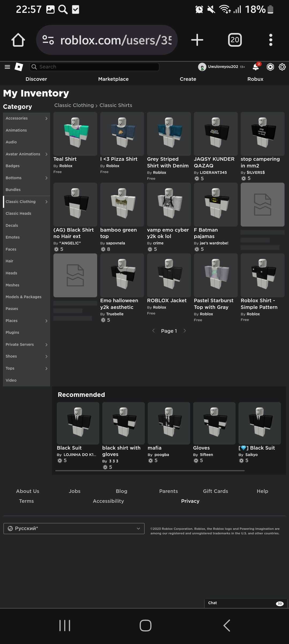Open creator LIDERANT345 profile link
The width and height of the screenshot is (289, 644).
(x=213, y=172)
